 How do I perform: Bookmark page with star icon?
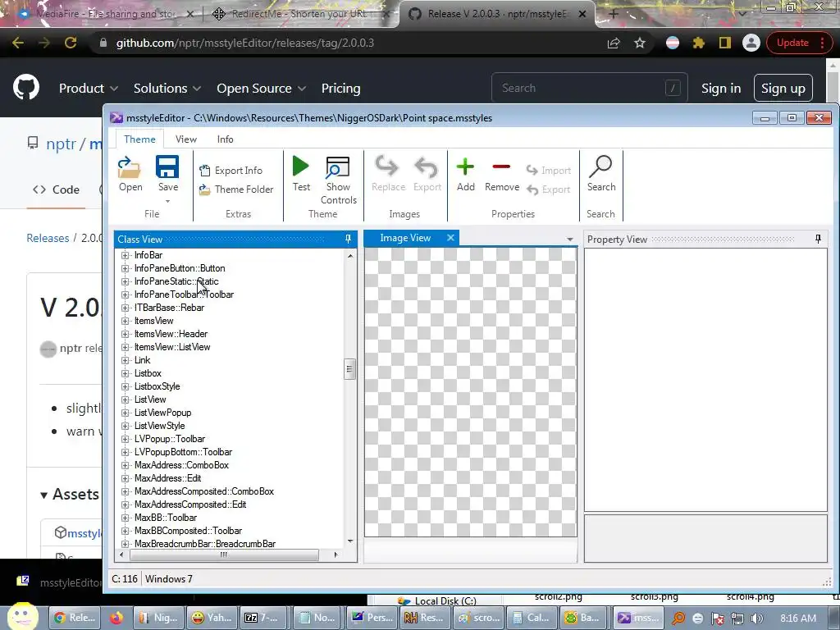point(640,43)
